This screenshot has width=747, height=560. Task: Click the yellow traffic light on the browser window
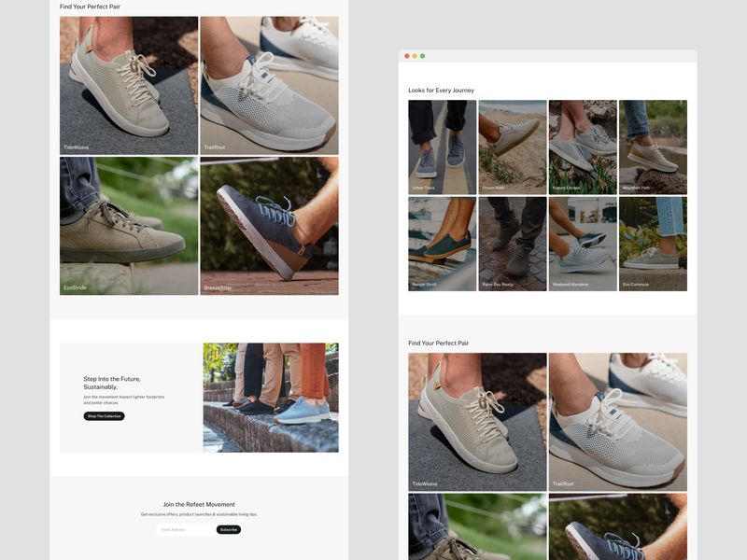[414, 55]
